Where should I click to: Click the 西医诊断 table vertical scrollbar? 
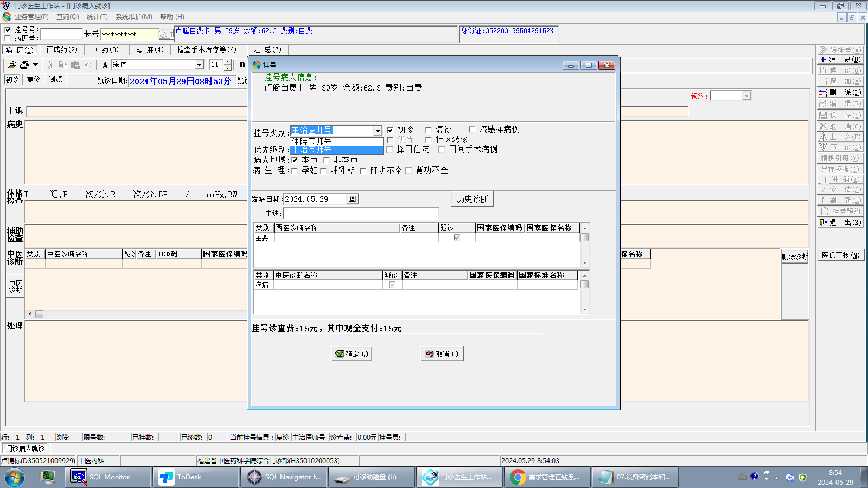click(x=585, y=245)
